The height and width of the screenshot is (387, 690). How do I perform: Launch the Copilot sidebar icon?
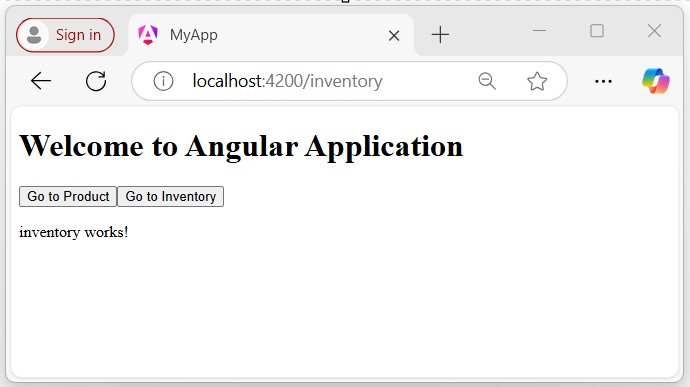(656, 81)
